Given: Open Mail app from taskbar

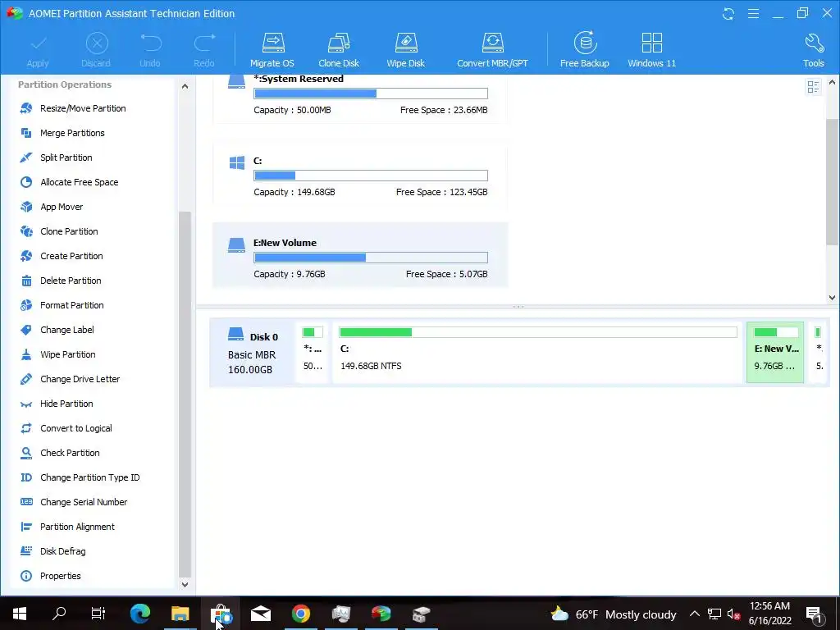Looking at the screenshot, I should [x=261, y=614].
